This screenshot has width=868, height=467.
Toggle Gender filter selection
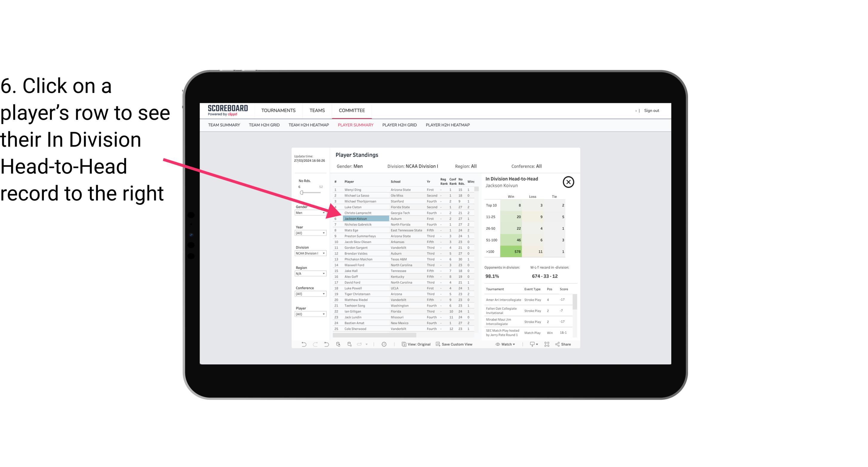coord(308,213)
